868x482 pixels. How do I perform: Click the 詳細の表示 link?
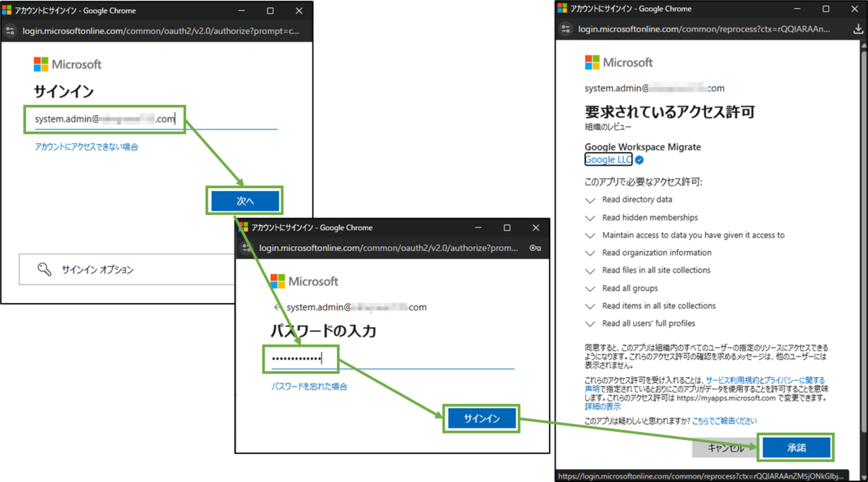tap(603, 407)
